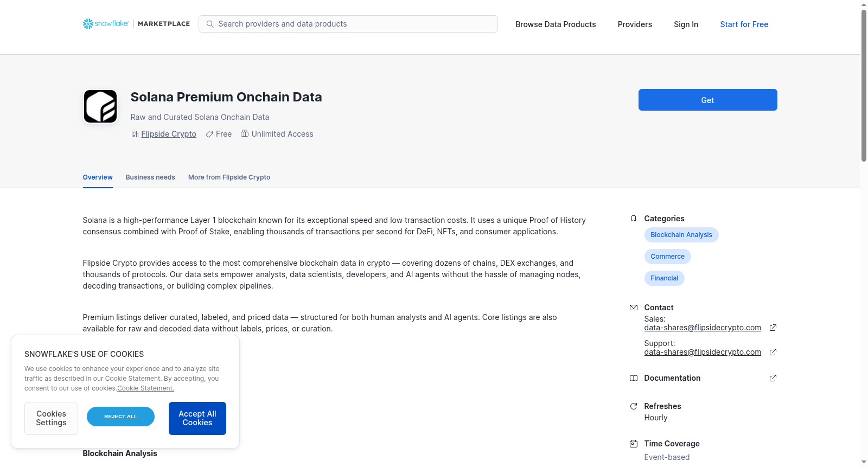Click the Hourly refresh value
Screen dimensions: 868x467
point(655,418)
